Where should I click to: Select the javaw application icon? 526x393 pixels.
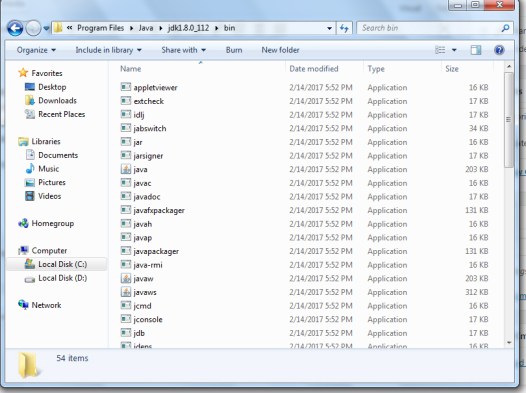click(125, 278)
